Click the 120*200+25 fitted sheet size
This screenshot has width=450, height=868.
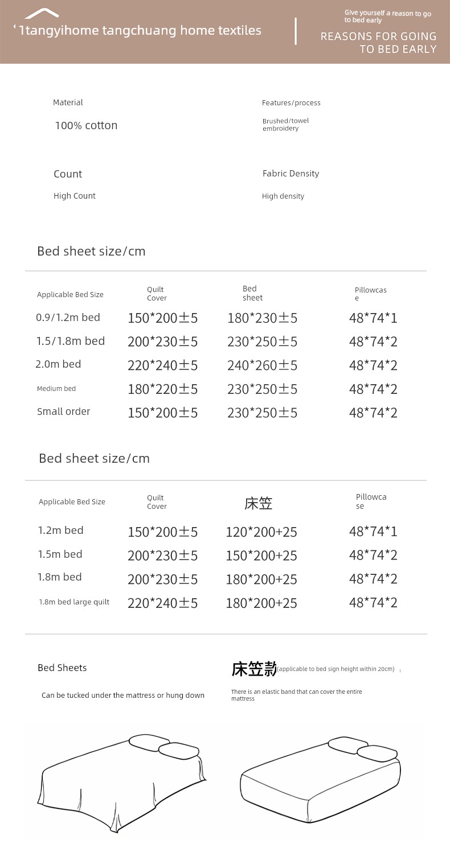pyautogui.click(x=261, y=532)
